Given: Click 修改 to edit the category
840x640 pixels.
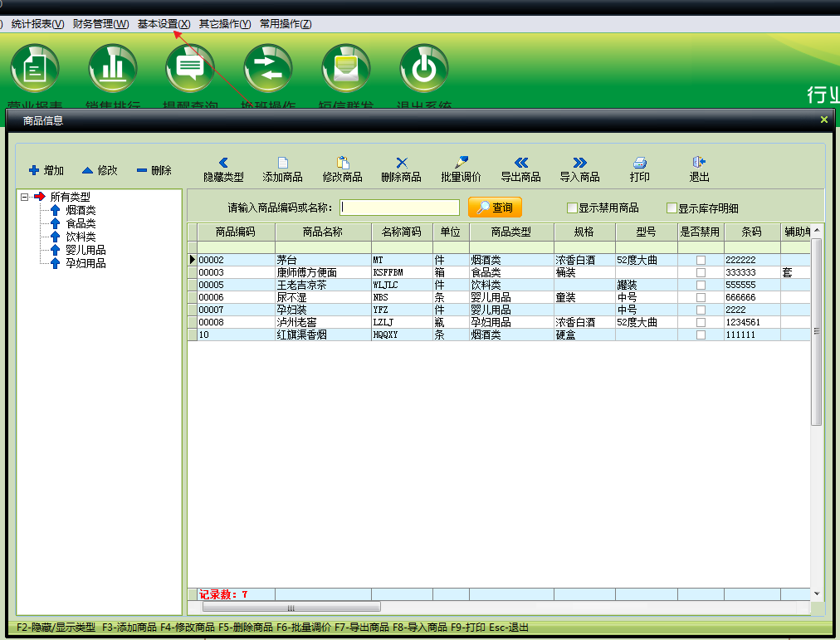Looking at the screenshot, I should click(x=100, y=170).
